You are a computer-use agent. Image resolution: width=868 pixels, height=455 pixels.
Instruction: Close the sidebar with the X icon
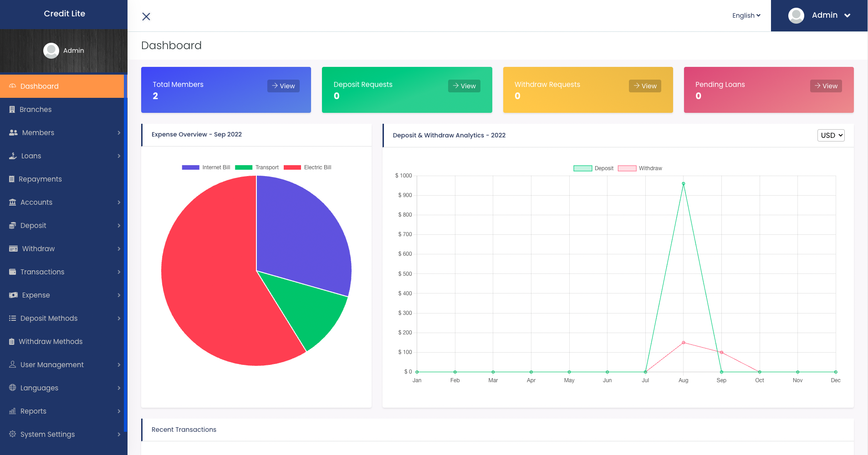146,16
